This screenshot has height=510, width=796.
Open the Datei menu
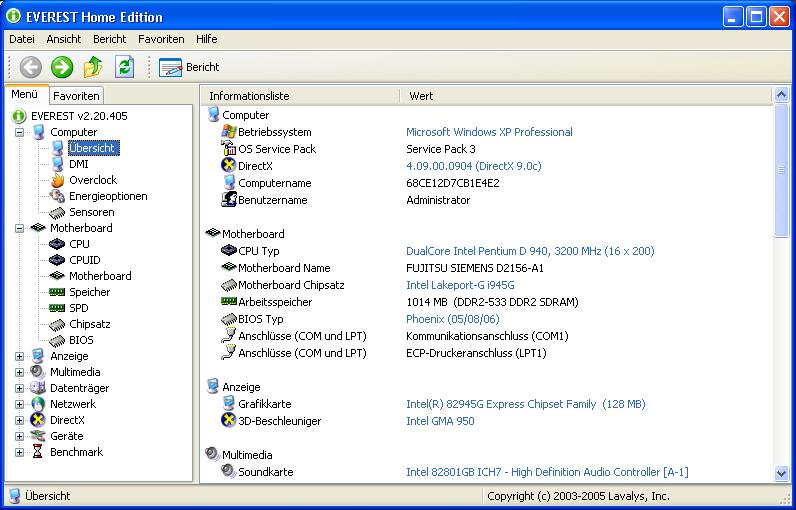pos(22,39)
